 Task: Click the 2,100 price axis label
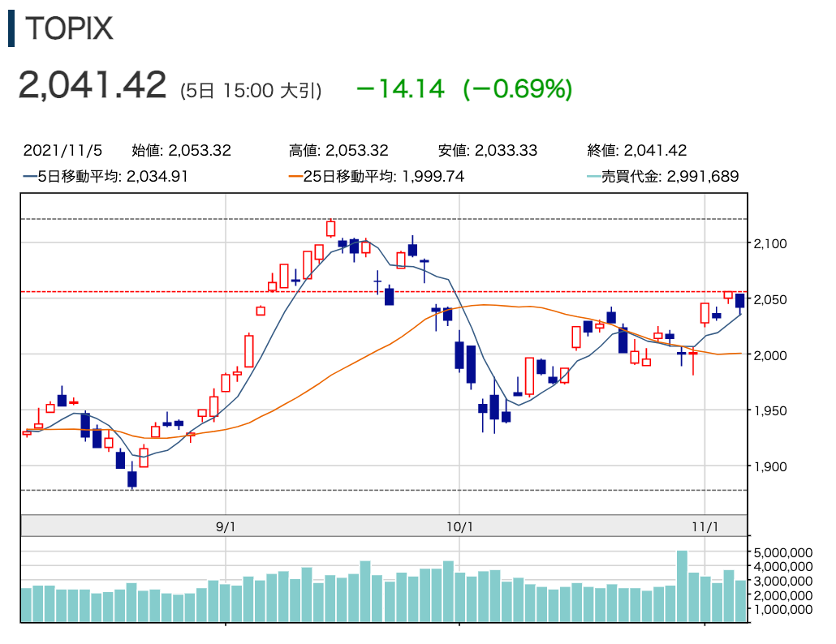tap(770, 243)
